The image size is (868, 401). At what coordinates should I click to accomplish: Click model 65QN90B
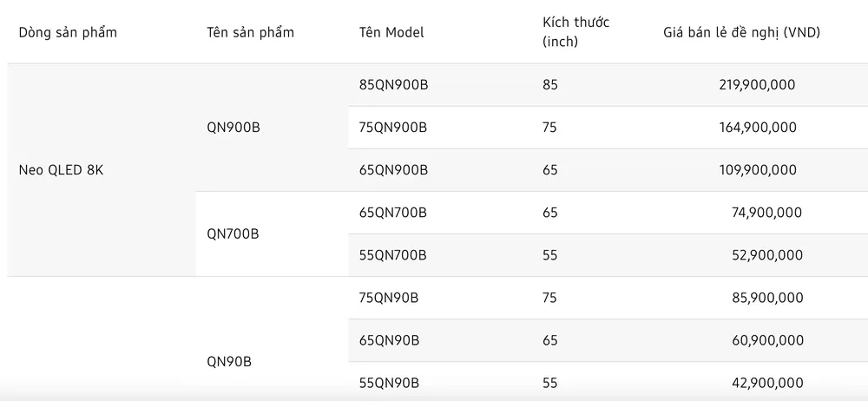point(389,340)
